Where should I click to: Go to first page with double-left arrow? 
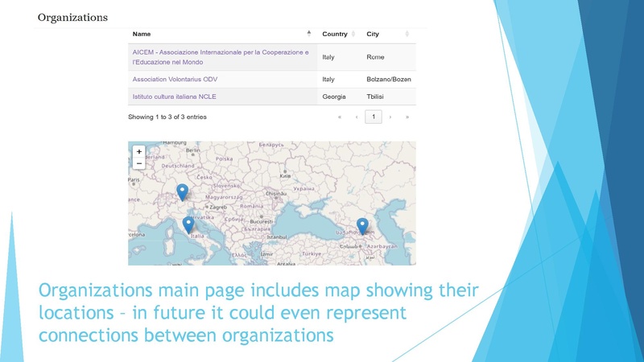point(340,117)
